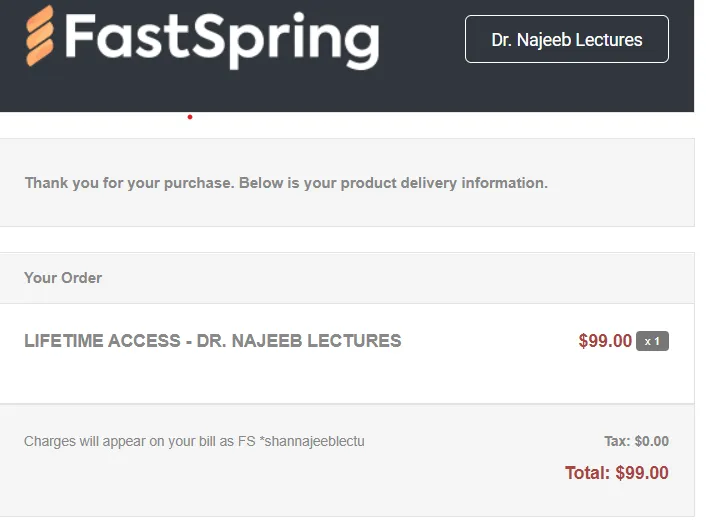Select the FS *shannajeeblectu billing descriptor
The height and width of the screenshot is (528, 706).
pos(301,441)
